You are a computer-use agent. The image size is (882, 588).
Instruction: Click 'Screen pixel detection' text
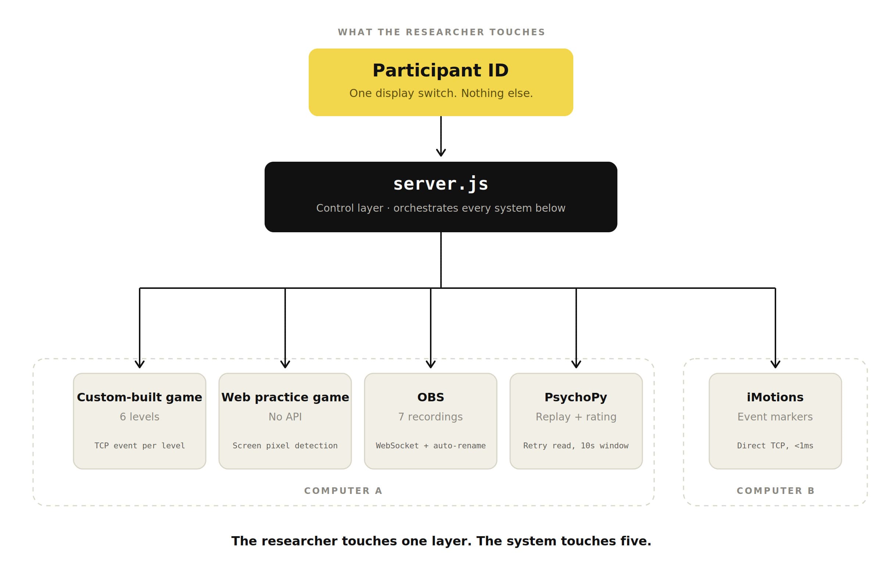point(285,445)
